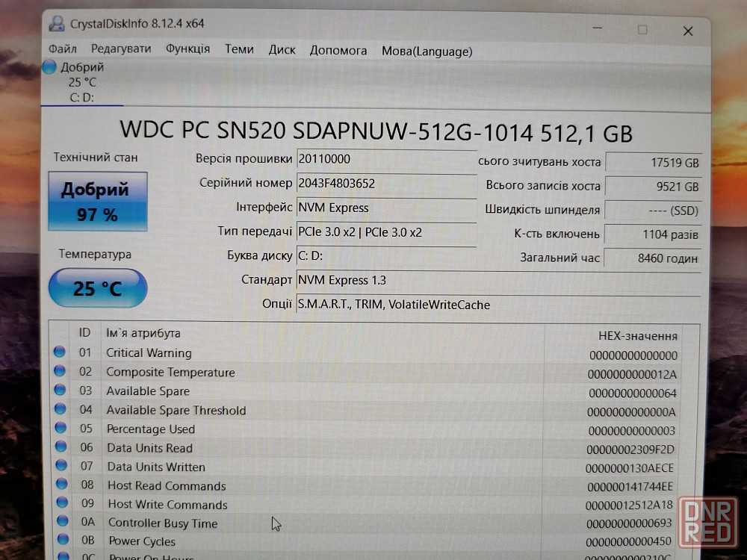Click the status orb for Data Units Read
Image resolution: width=747 pixels, height=560 pixels.
[61, 447]
